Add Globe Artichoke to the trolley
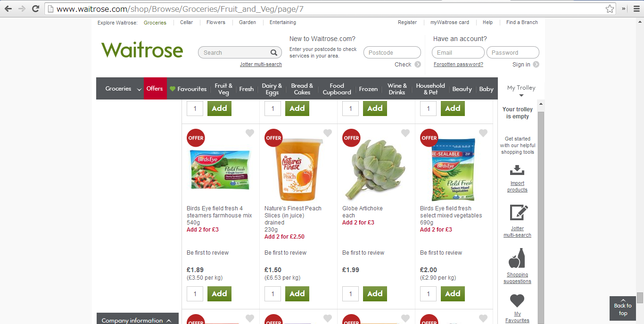The image size is (644, 324). tap(375, 294)
